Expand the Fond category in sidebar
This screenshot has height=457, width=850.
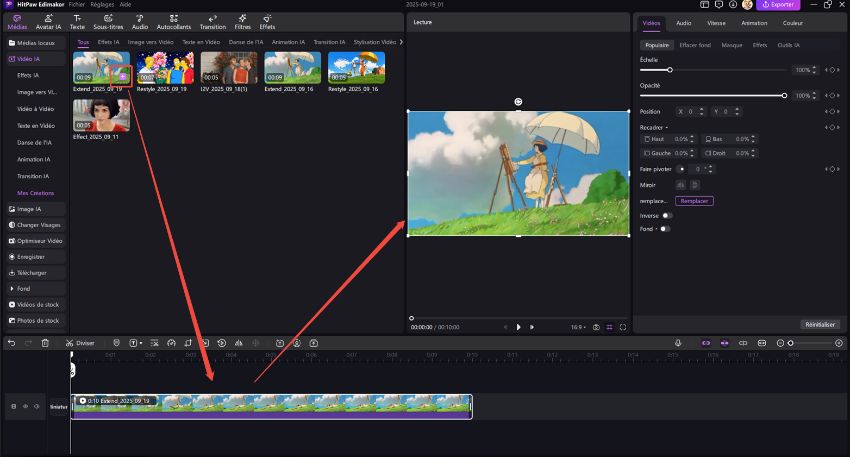(12, 288)
